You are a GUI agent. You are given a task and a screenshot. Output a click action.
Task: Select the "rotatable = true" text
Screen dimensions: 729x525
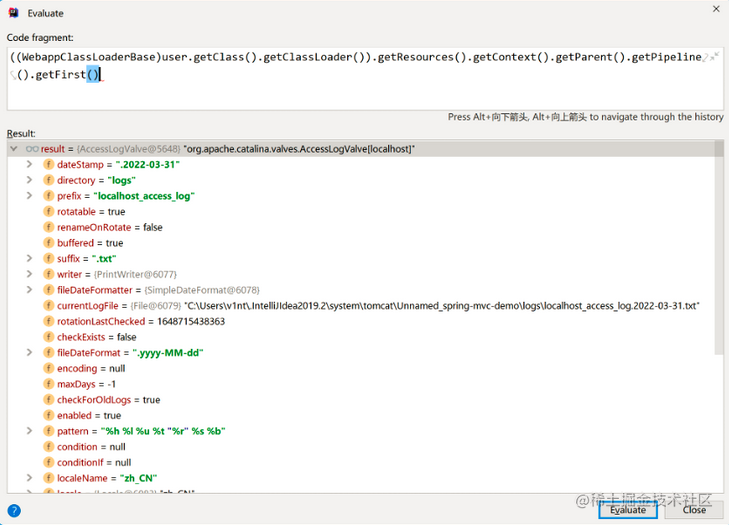pos(91,212)
